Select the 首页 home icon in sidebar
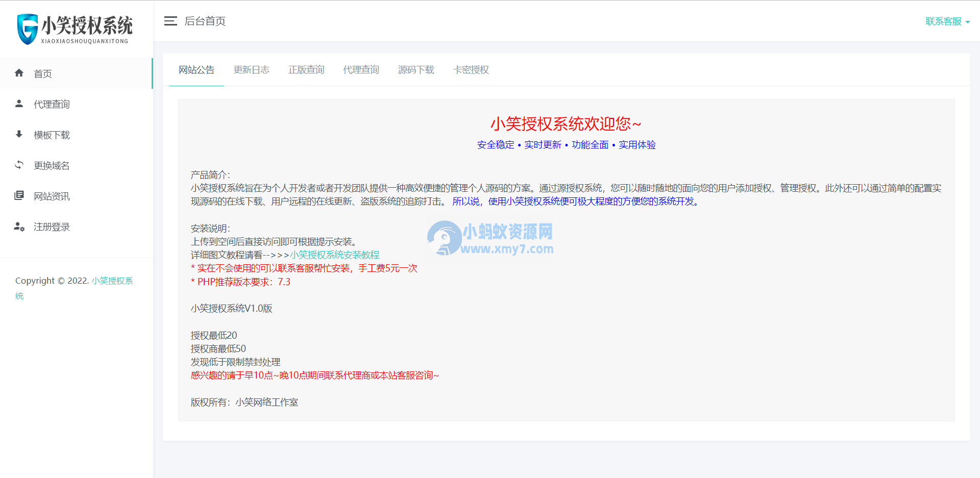This screenshot has height=478, width=980. [x=19, y=73]
